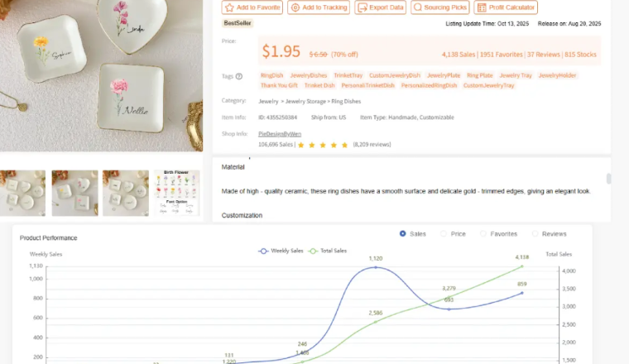Image resolution: width=629 pixels, height=364 pixels.
Task: Click the CustomJewelryDish tag
Action: pyautogui.click(x=394, y=75)
